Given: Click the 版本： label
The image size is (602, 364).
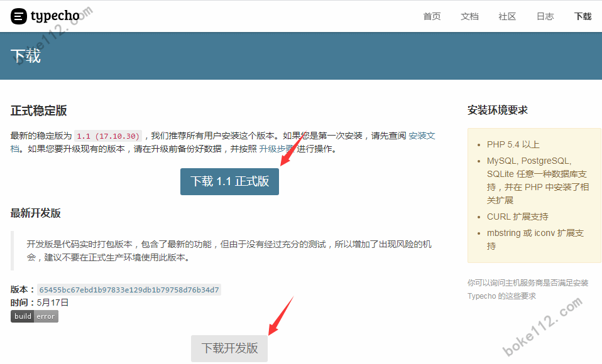Looking at the screenshot, I should pos(23,289).
